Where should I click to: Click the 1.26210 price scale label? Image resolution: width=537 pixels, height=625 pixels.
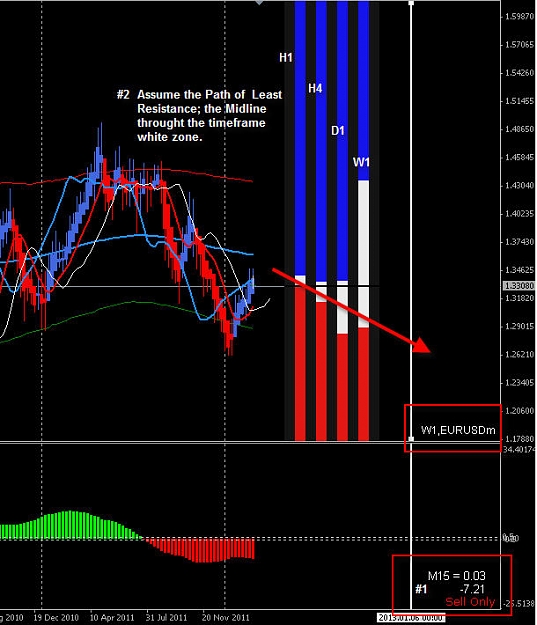(519, 354)
